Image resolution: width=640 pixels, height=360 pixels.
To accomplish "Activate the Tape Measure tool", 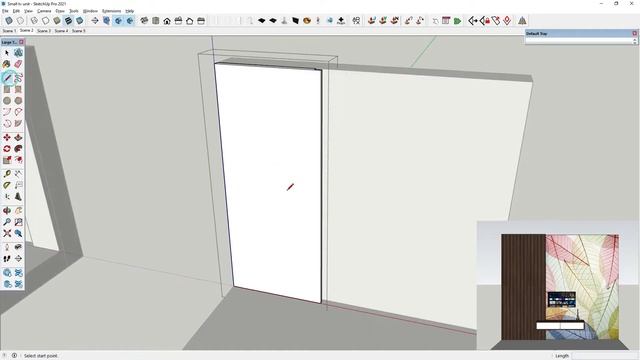I will tap(7, 174).
